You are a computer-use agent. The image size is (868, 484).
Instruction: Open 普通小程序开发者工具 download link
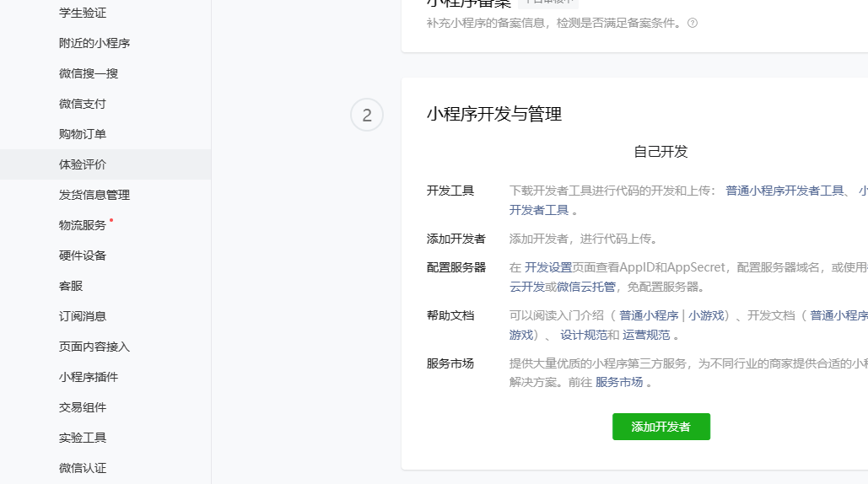click(784, 191)
